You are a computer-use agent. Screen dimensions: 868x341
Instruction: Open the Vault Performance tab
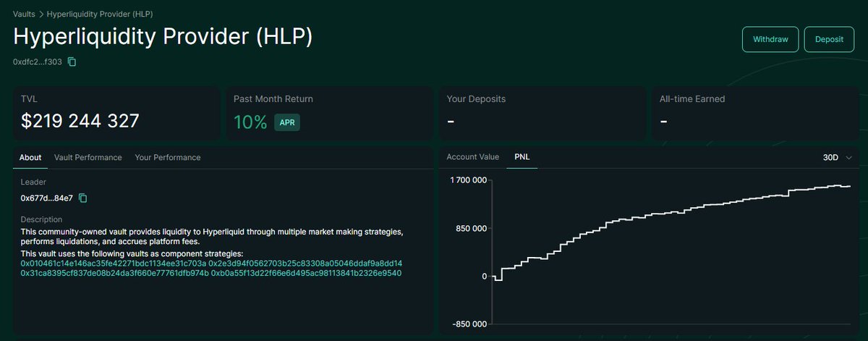[x=88, y=157]
